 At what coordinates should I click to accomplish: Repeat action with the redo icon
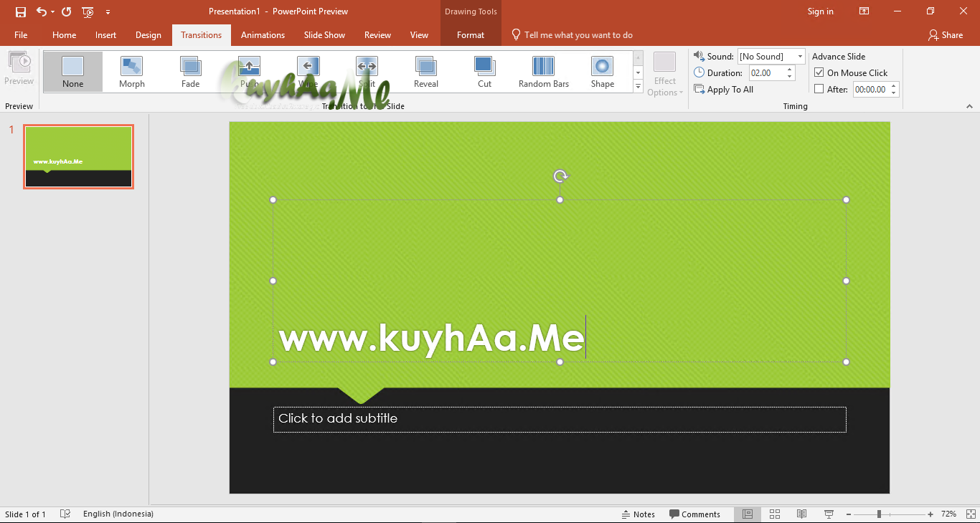[x=67, y=11]
